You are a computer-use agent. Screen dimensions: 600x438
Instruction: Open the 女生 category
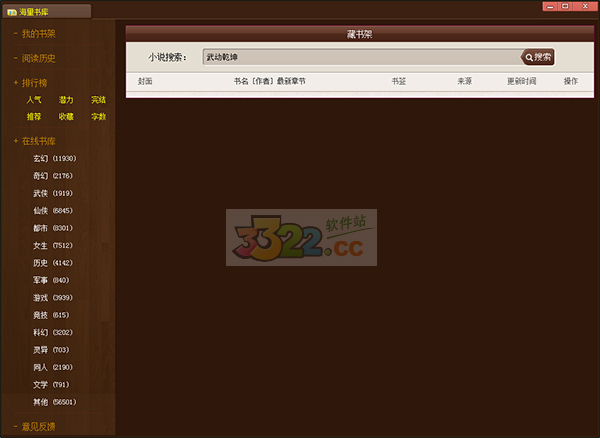click(53, 246)
